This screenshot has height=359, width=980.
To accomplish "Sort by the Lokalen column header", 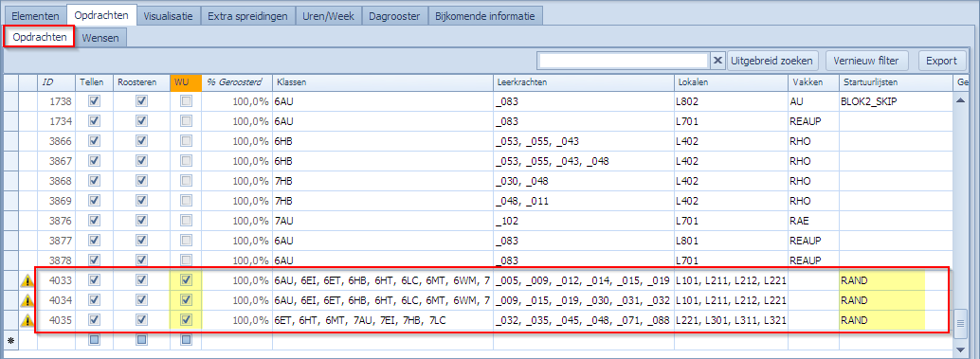I will pos(731,81).
